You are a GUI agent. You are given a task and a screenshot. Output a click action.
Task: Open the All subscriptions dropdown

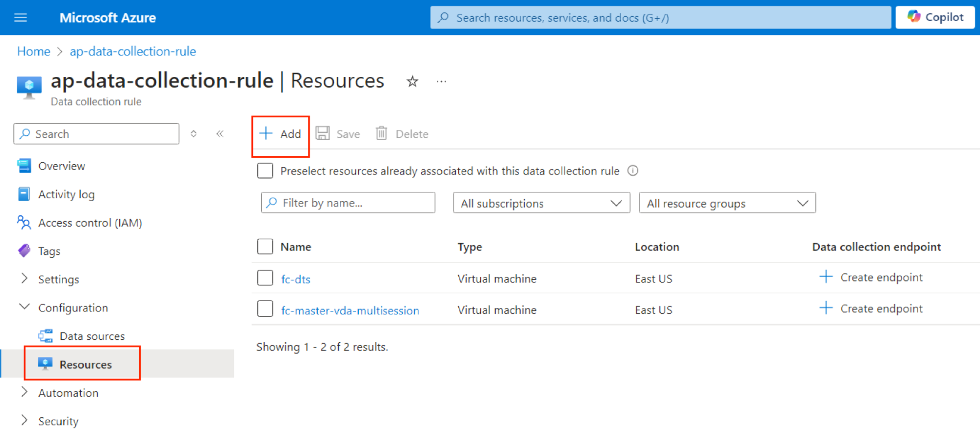541,203
